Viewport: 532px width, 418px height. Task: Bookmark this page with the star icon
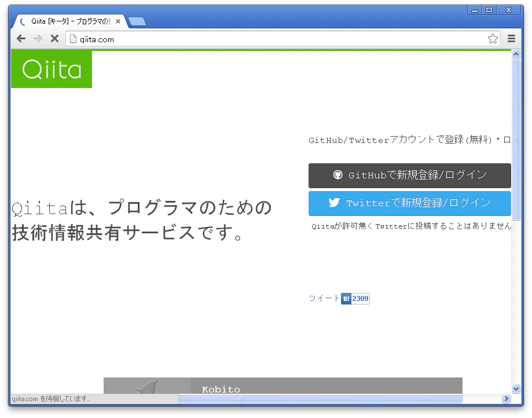pos(493,39)
